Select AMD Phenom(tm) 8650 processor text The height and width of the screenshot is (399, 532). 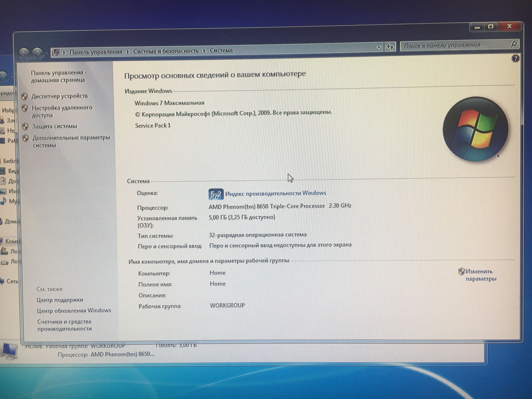tap(280, 206)
